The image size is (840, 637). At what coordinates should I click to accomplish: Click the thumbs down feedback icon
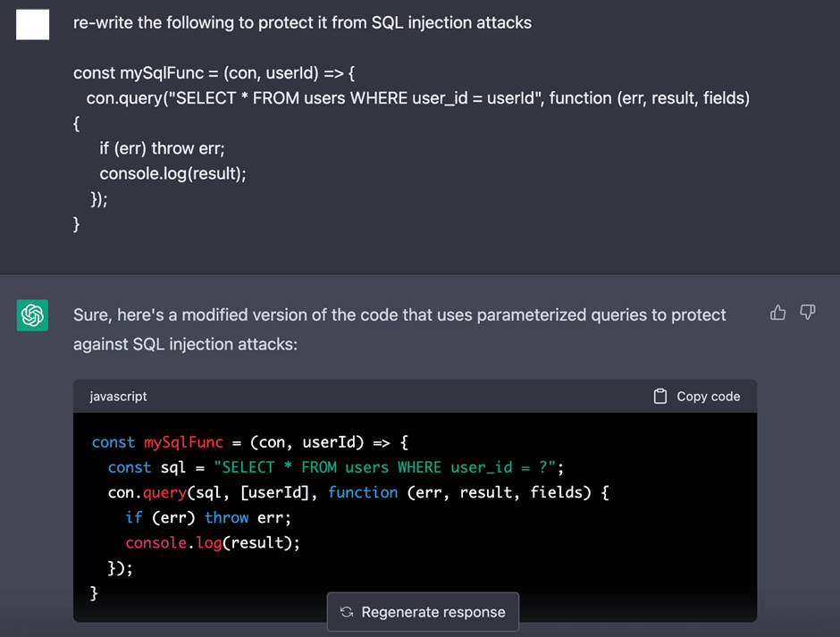807,313
